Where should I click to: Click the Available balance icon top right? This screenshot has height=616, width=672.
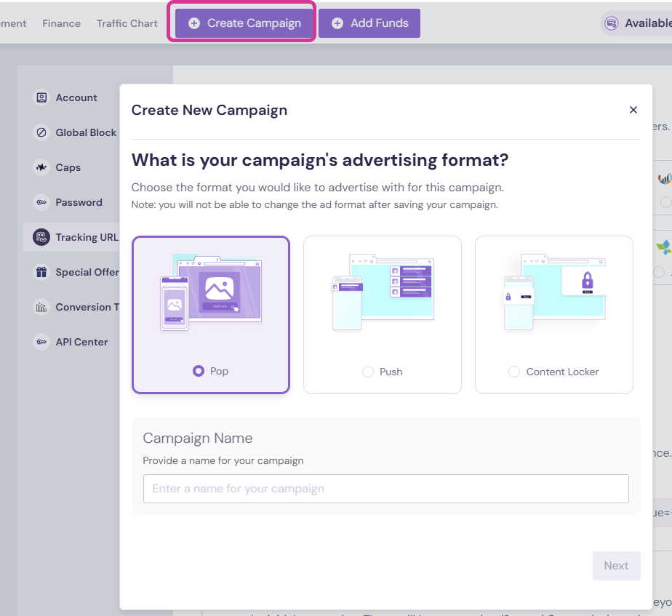[609, 23]
